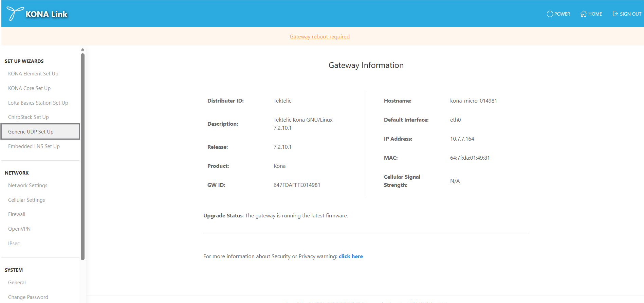Viewport: 644px width, 303px height.
Task: Open ChirpStack Set Up wizard
Action: [x=29, y=117]
